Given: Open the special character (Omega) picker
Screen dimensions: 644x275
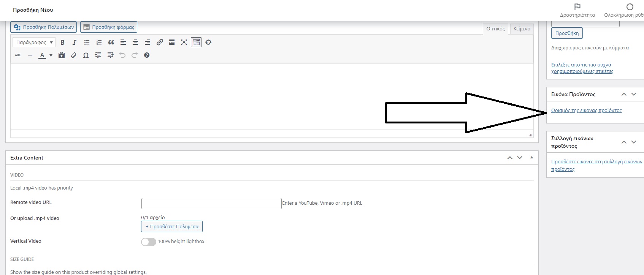Looking at the screenshot, I should pyautogui.click(x=86, y=55).
